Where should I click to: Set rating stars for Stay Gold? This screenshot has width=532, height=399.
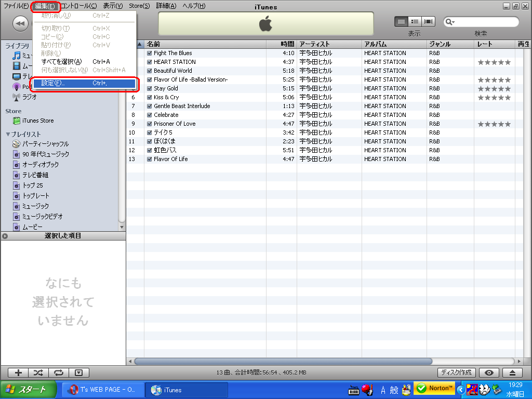pos(494,89)
